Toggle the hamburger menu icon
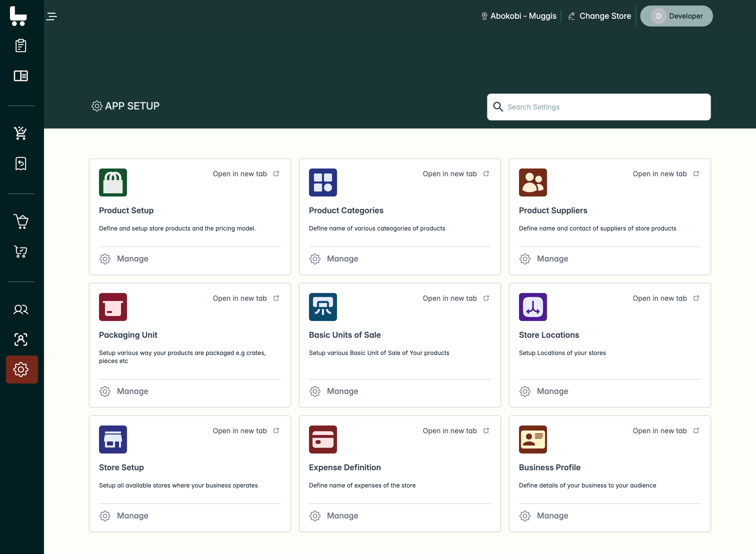The image size is (756, 554). [x=51, y=16]
